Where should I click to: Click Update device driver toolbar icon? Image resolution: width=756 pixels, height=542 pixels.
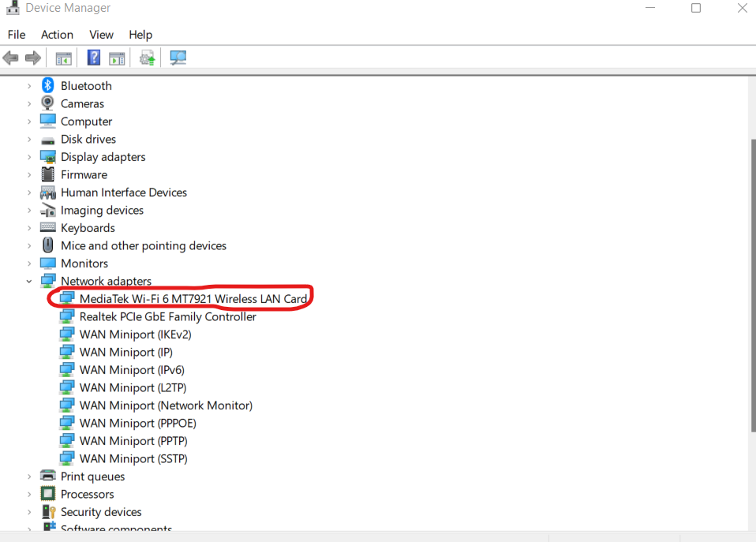[x=147, y=58]
